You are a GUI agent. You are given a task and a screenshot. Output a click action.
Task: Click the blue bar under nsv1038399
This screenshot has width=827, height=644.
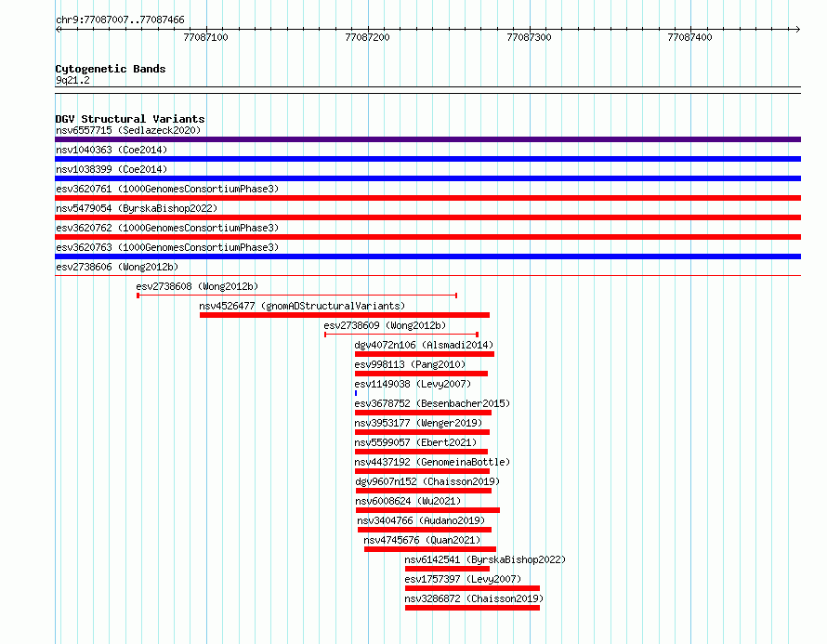click(427, 178)
